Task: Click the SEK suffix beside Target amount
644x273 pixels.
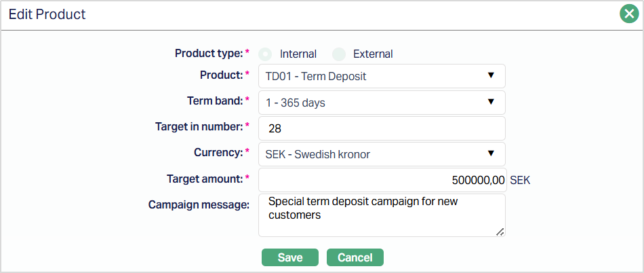Action: pos(520,181)
